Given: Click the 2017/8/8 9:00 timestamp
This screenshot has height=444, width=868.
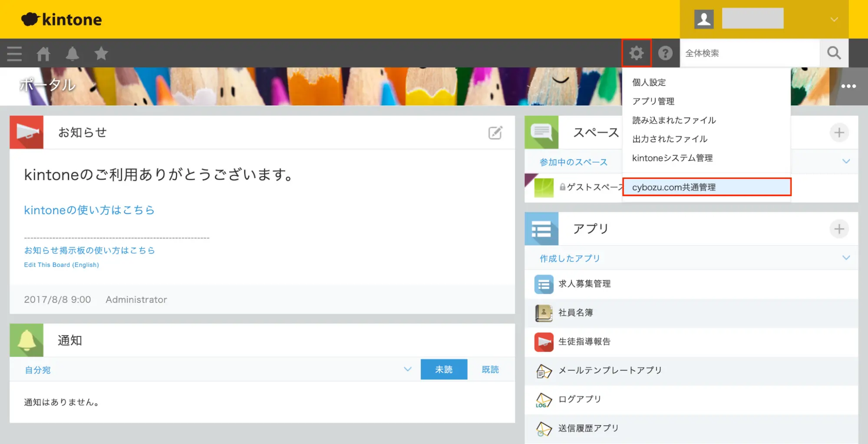Looking at the screenshot, I should coord(57,299).
